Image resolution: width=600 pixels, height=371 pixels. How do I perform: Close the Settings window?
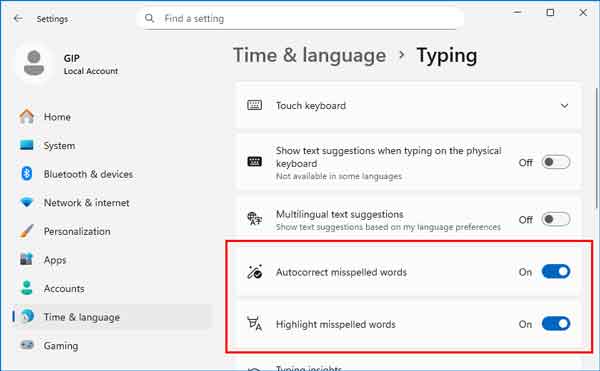point(583,13)
